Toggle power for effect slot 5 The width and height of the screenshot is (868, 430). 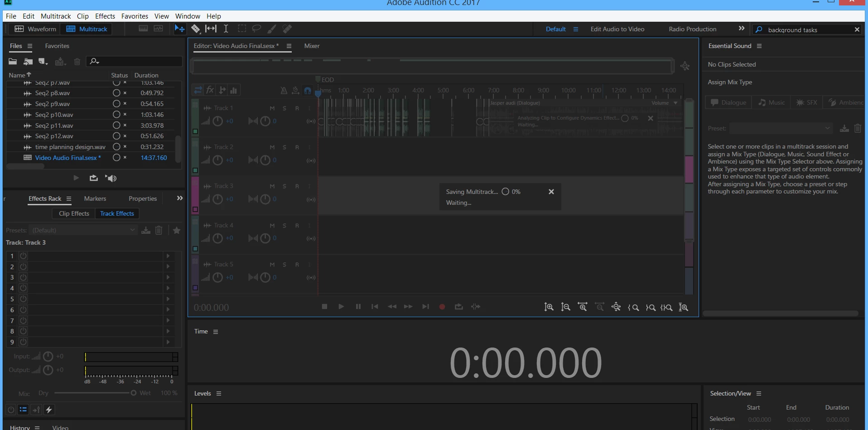pyautogui.click(x=24, y=299)
